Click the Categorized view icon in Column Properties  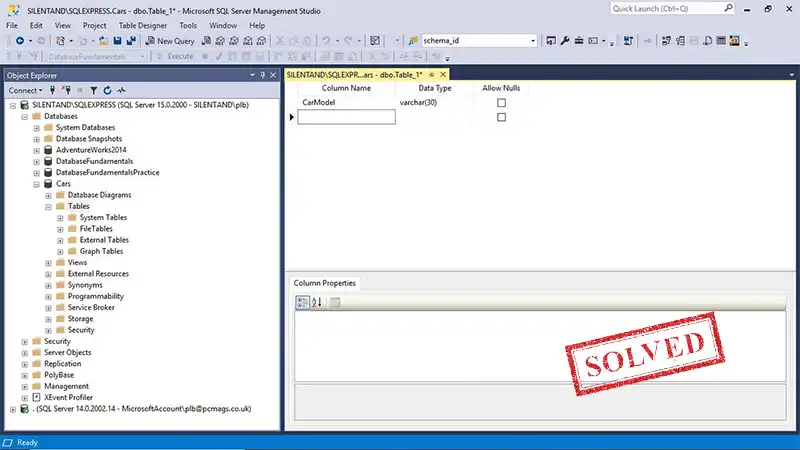point(303,302)
